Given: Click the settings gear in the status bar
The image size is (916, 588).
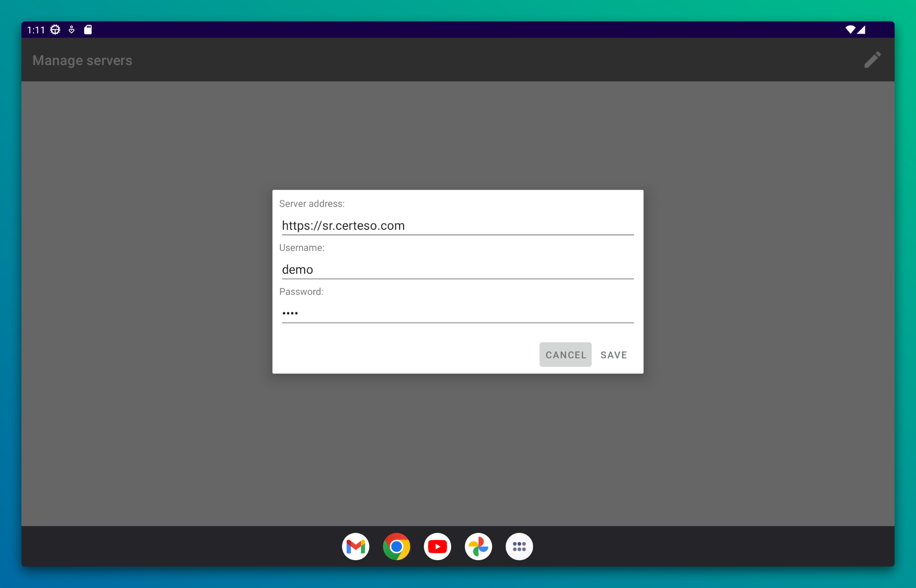Looking at the screenshot, I should point(55,30).
